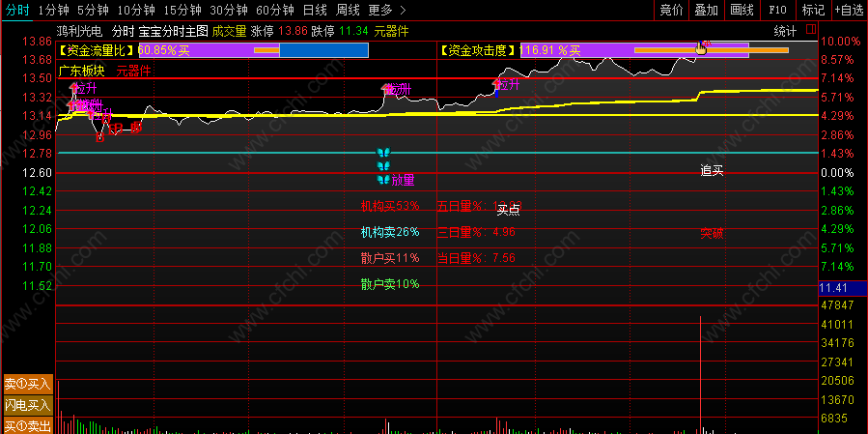This screenshot has height=434, width=868.
Task: Click the 成交量 indicator label
Action: (229, 31)
